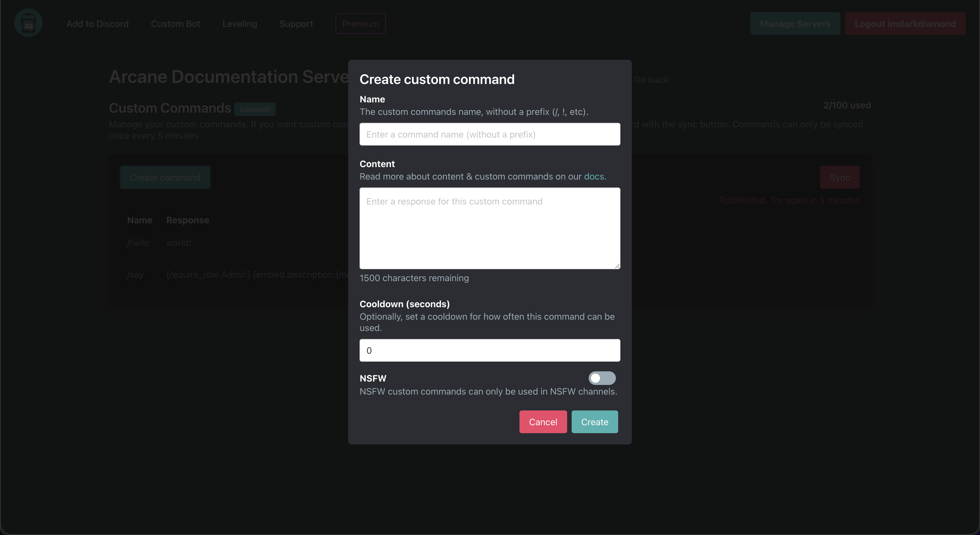Click the Create button to save command
Screen dimensions: 980x535
point(594,422)
